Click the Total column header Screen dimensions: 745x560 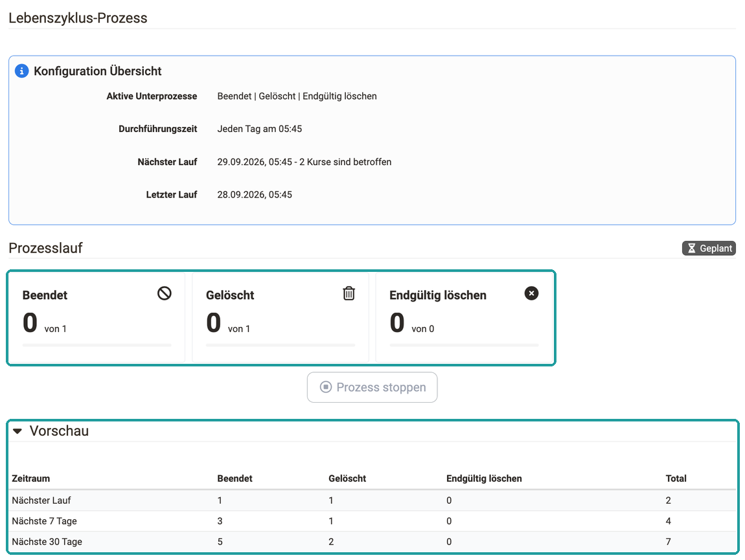click(x=676, y=478)
